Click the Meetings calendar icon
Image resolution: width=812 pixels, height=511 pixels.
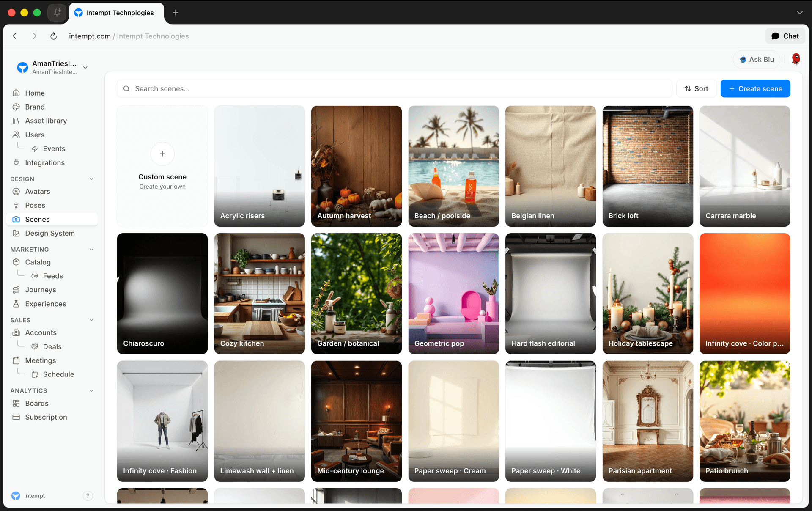(x=16, y=361)
